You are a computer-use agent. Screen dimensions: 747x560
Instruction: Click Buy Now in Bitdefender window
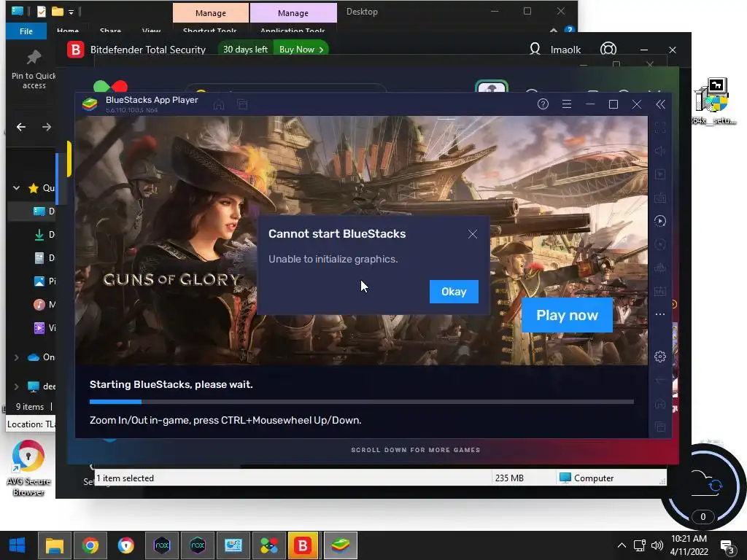pos(301,50)
